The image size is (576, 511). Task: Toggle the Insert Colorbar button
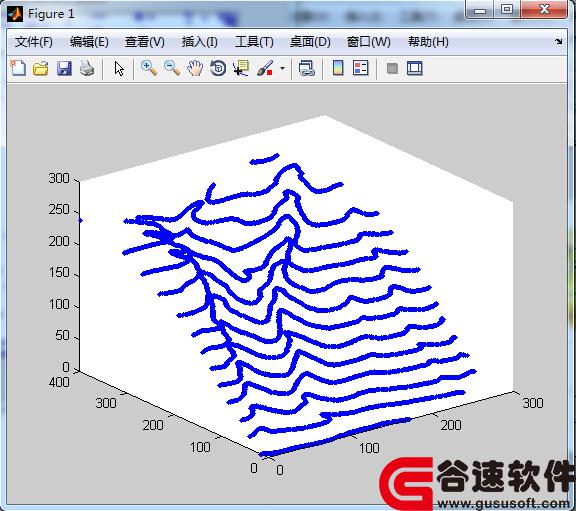[x=338, y=68]
